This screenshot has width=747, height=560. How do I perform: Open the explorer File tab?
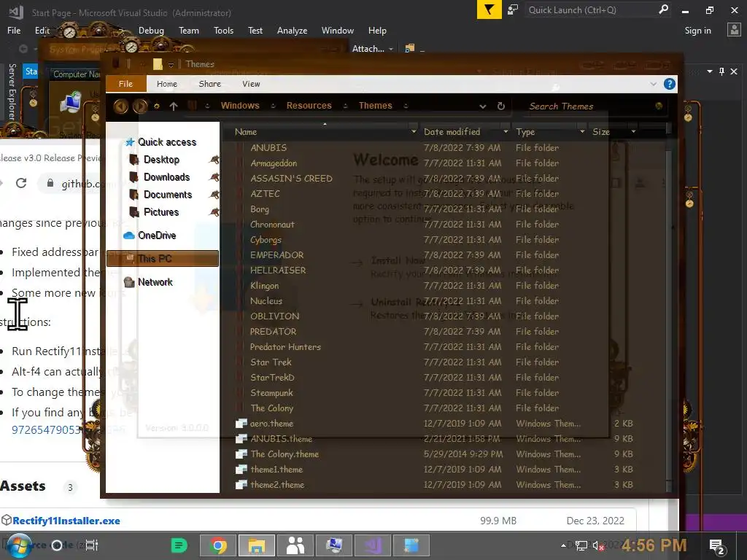(x=125, y=84)
